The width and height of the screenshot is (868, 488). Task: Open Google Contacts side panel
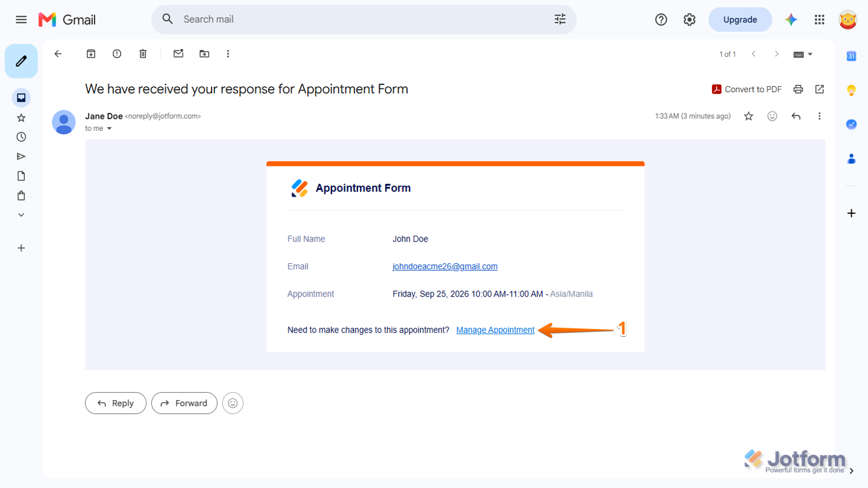coord(851,158)
